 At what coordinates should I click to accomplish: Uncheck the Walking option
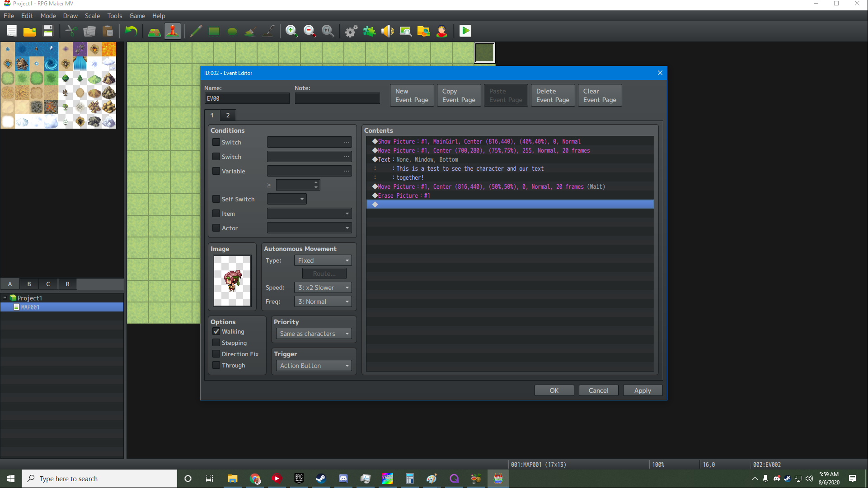coord(216,331)
